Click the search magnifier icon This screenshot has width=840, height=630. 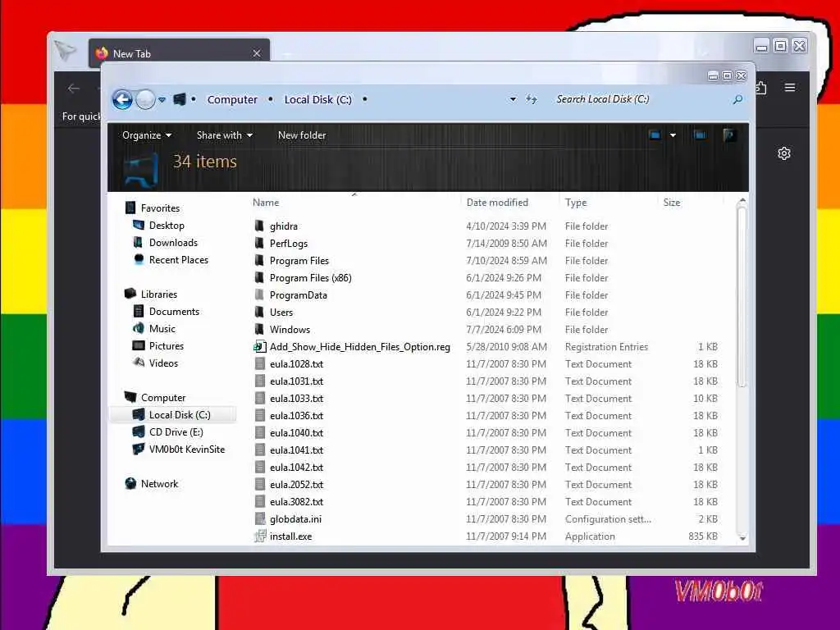(x=737, y=99)
